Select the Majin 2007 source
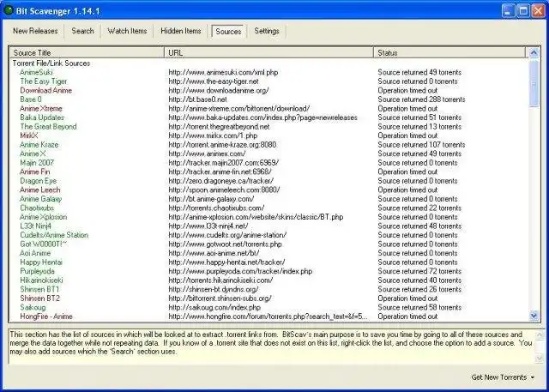Viewport: 549px width, 392px height. coord(37,163)
